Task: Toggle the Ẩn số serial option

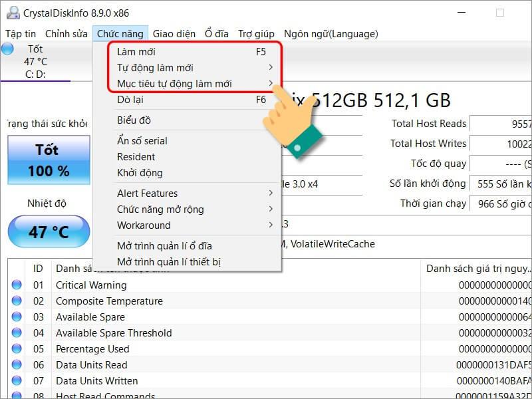Action: (142, 141)
